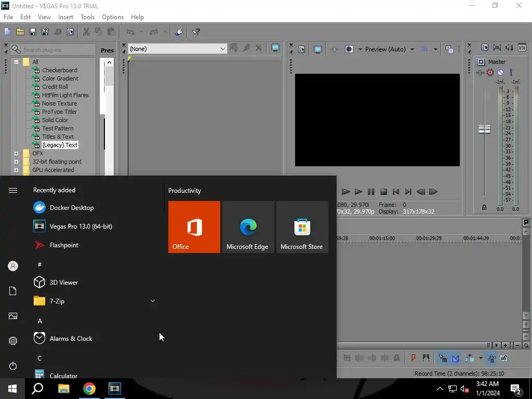Viewport: 532px width, 399px height.
Task: Toggle the Dim Output speaker icon
Action: (x=510, y=48)
